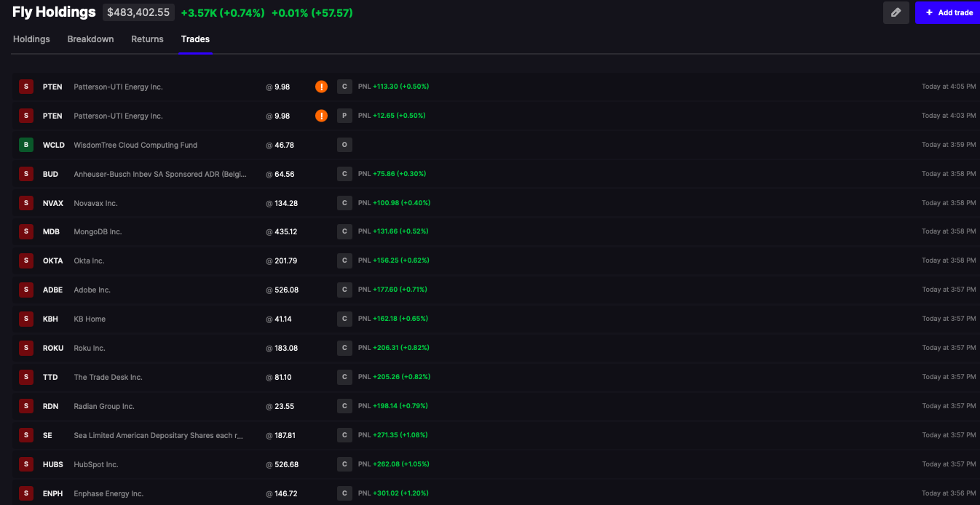
Task: Click the C status badge on MongoDB trade
Action: 344,231
